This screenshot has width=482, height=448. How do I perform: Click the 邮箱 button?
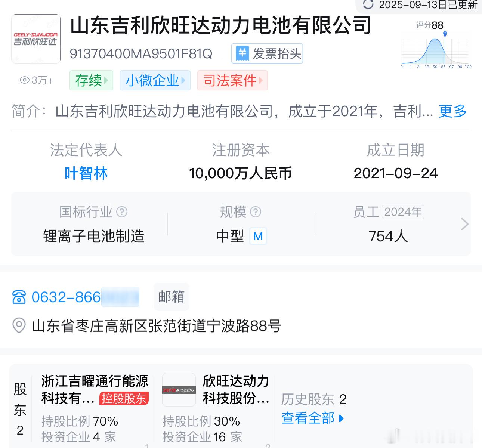coord(172,297)
